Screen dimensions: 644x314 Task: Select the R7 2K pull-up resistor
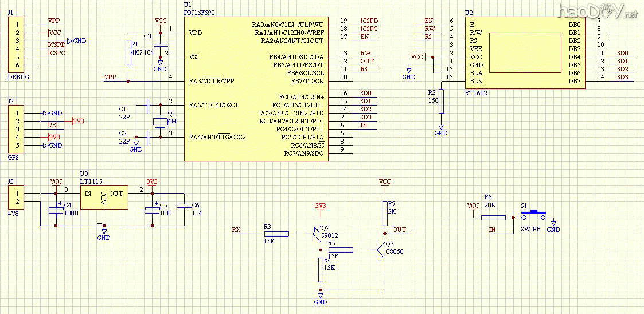click(384, 213)
